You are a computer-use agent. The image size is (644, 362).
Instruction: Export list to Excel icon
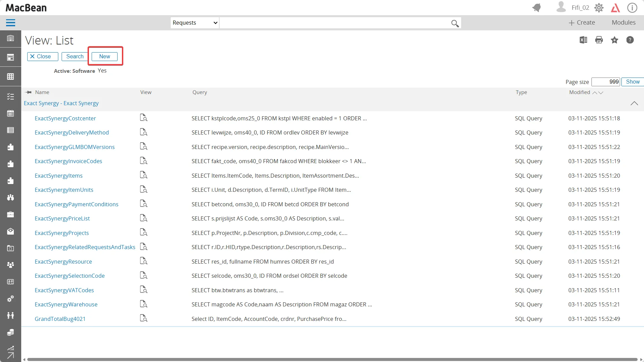point(583,40)
